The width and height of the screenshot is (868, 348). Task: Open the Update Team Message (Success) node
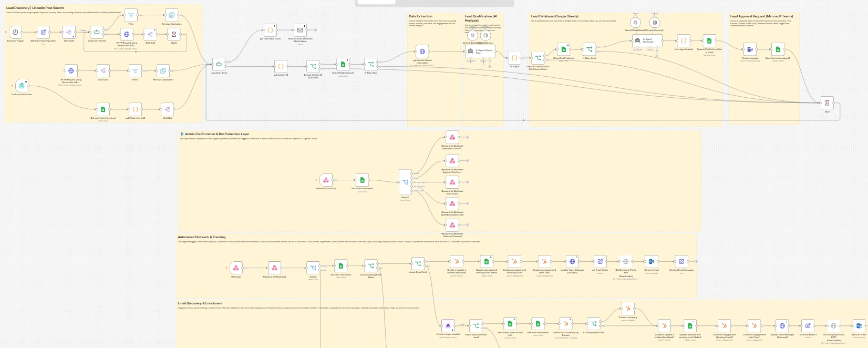pos(572,262)
